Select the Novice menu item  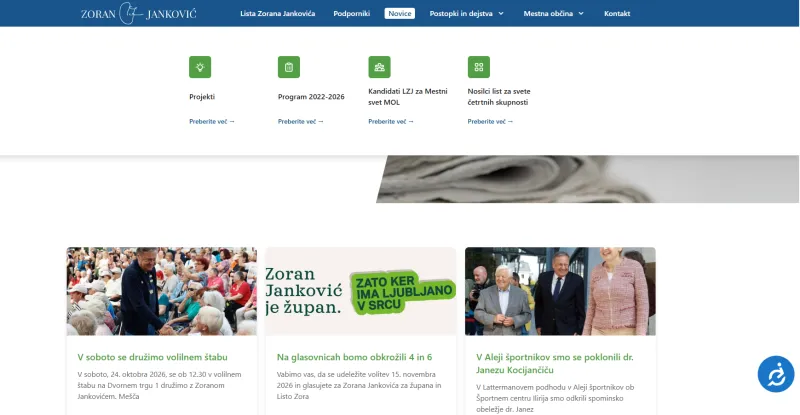pyautogui.click(x=399, y=14)
